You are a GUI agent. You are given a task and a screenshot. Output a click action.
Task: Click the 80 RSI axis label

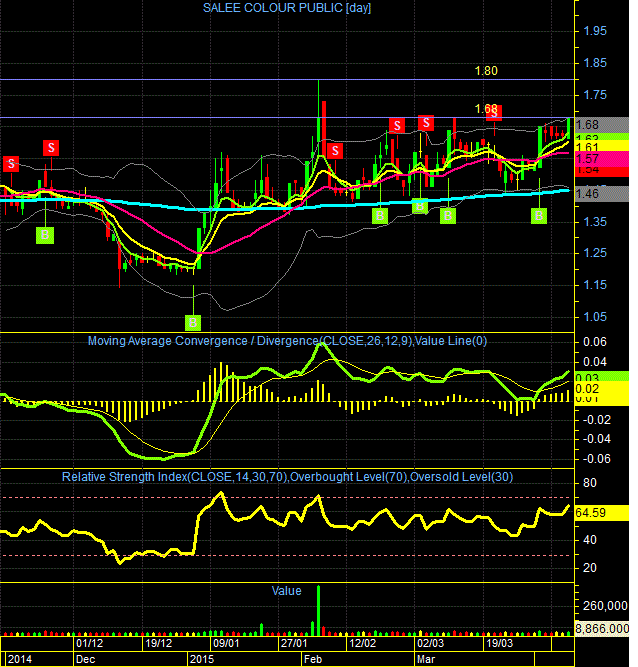coord(590,483)
